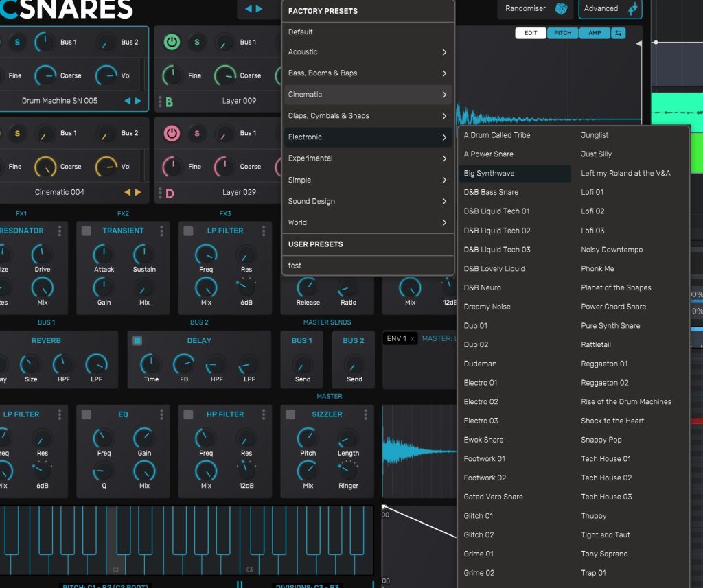
Task: Enable the TRANSIENT effect checkbox
Action: (87, 231)
